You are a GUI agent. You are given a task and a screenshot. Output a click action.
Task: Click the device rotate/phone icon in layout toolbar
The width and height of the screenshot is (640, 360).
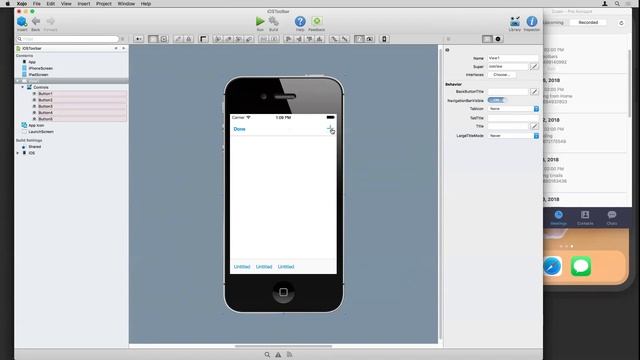[x=384, y=39]
